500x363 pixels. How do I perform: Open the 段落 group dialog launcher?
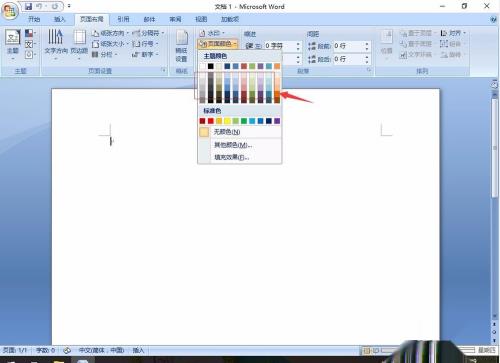(x=369, y=70)
